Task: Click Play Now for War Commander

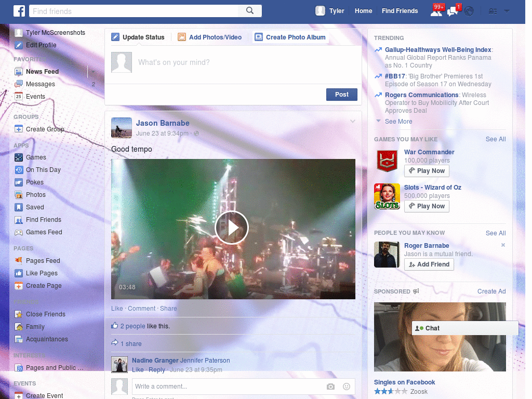Action: point(427,170)
